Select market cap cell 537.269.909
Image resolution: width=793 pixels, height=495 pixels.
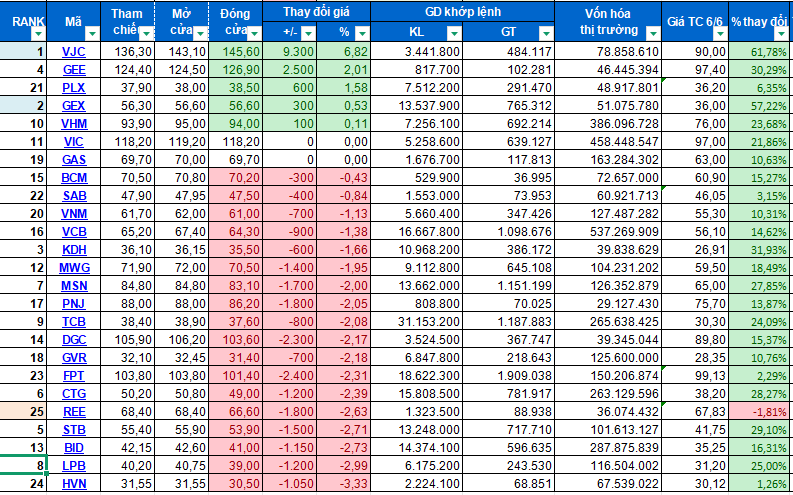pyautogui.click(x=608, y=232)
